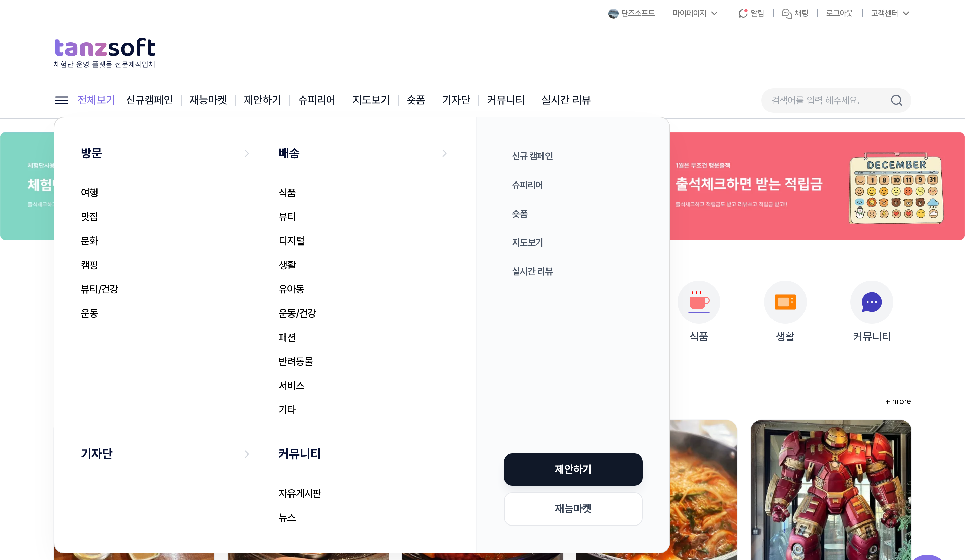Open the 채팅 chat bubble icon
This screenshot has height=560, width=965.
[x=786, y=13]
